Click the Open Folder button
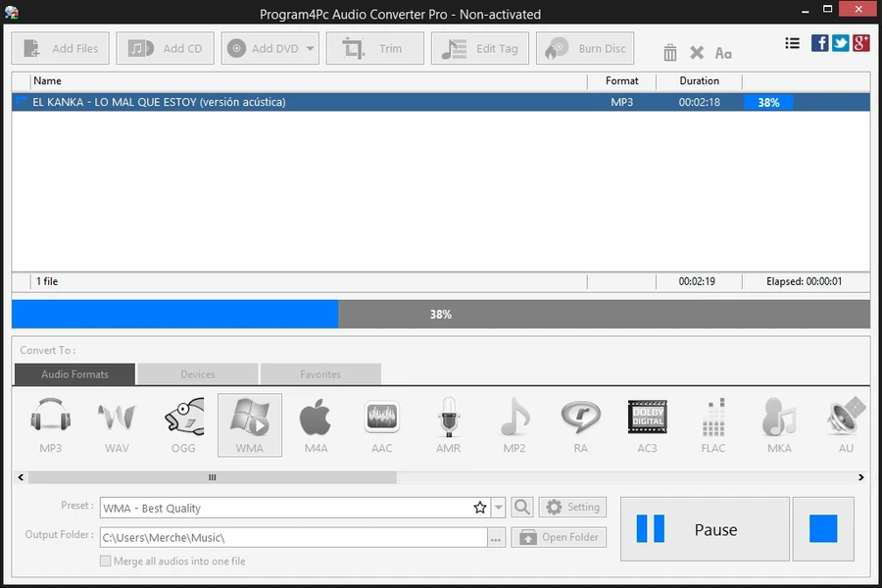882x588 pixels. [x=559, y=537]
